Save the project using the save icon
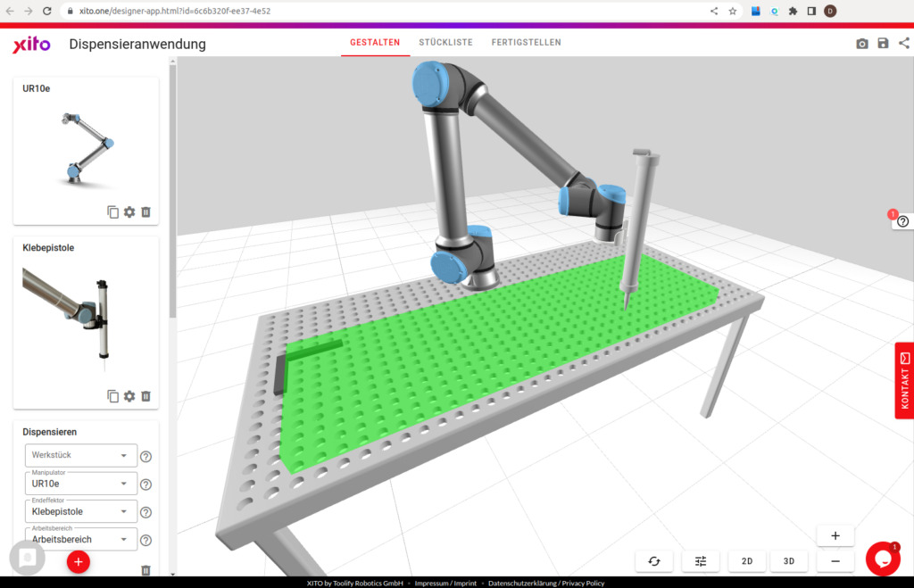This screenshot has width=914, height=588. point(883,42)
